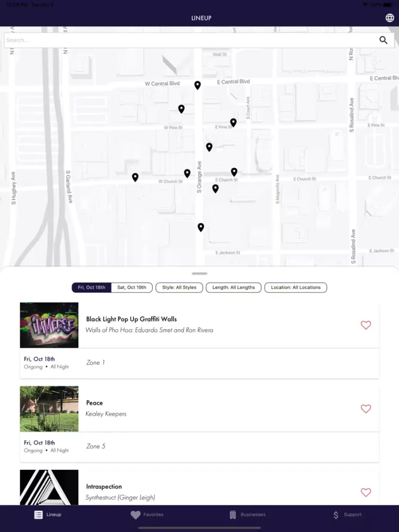399x532 pixels.
Task: Open the Location: All Locations filter
Action: click(x=295, y=287)
